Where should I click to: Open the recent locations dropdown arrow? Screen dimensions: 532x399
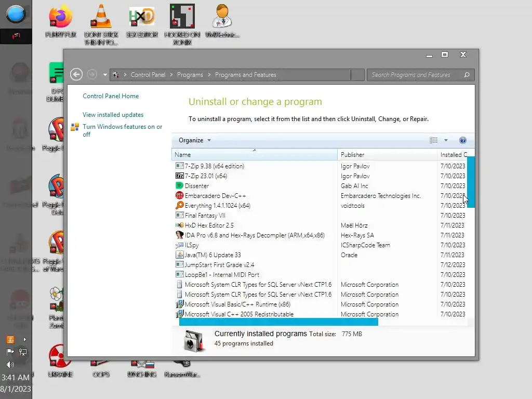(105, 75)
